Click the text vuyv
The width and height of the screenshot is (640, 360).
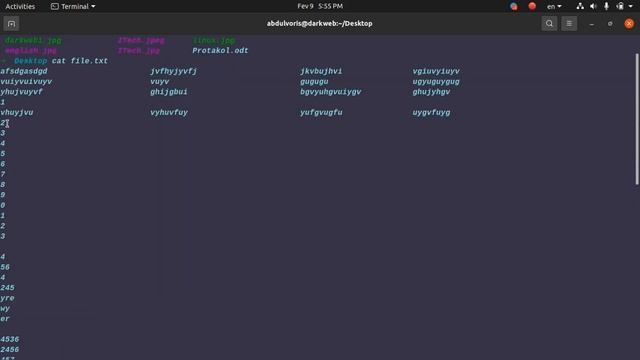tap(160, 82)
